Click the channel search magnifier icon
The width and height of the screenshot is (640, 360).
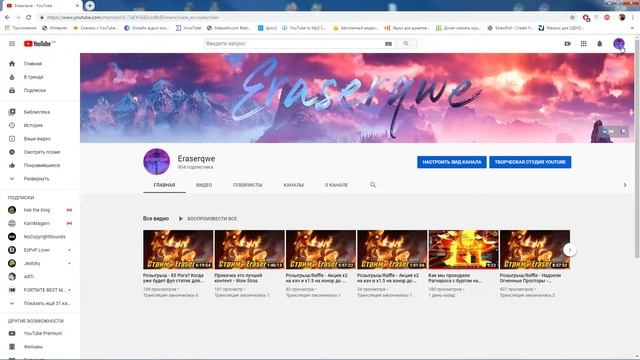click(x=373, y=185)
